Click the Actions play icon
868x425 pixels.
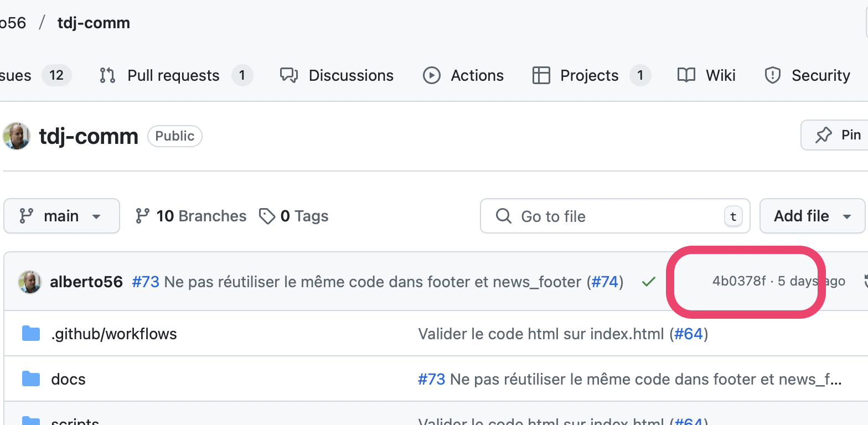(x=431, y=75)
